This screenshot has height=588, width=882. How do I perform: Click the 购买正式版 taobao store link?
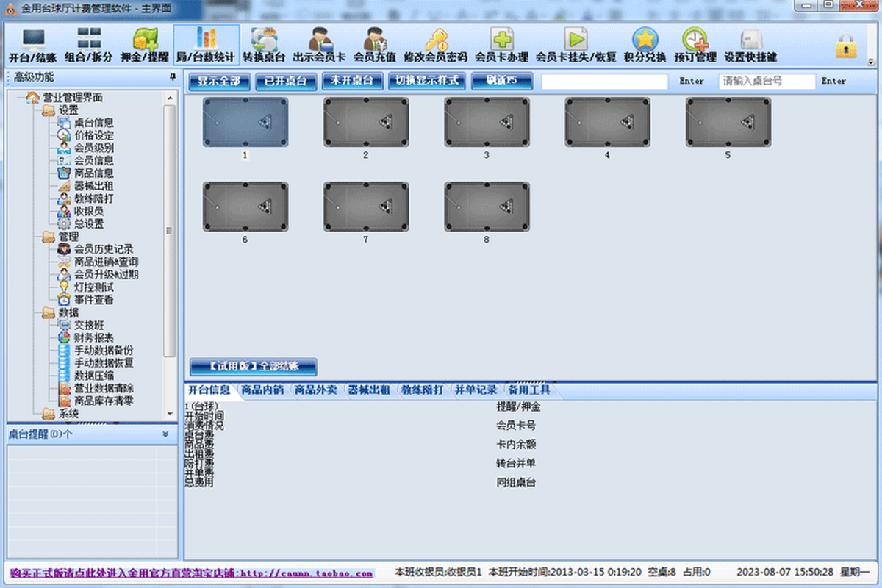tap(192, 573)
